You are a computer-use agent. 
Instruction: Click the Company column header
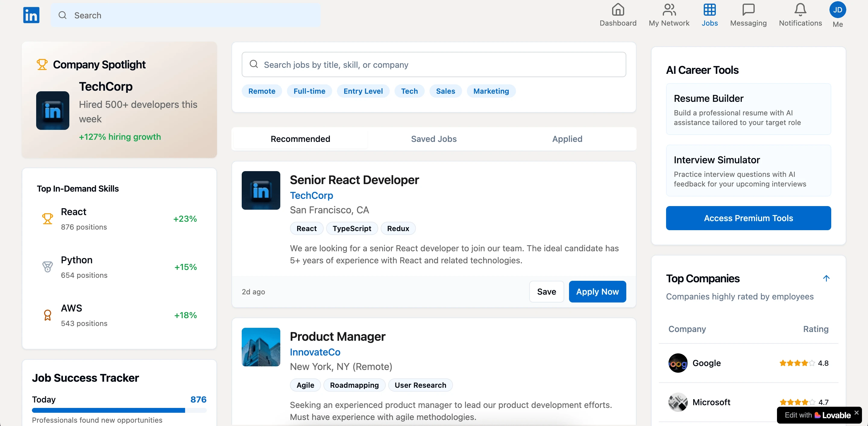pos(687,329)
